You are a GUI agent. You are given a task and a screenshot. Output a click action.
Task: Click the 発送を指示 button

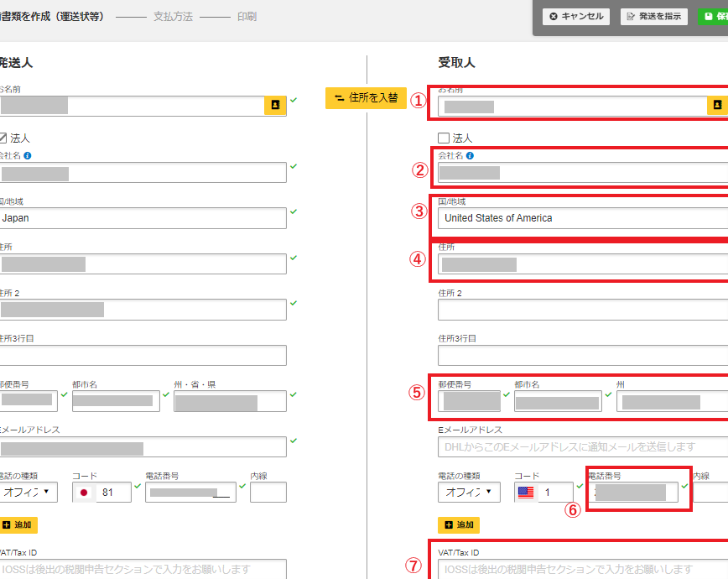pyautogui.click(x=653, y=16)
